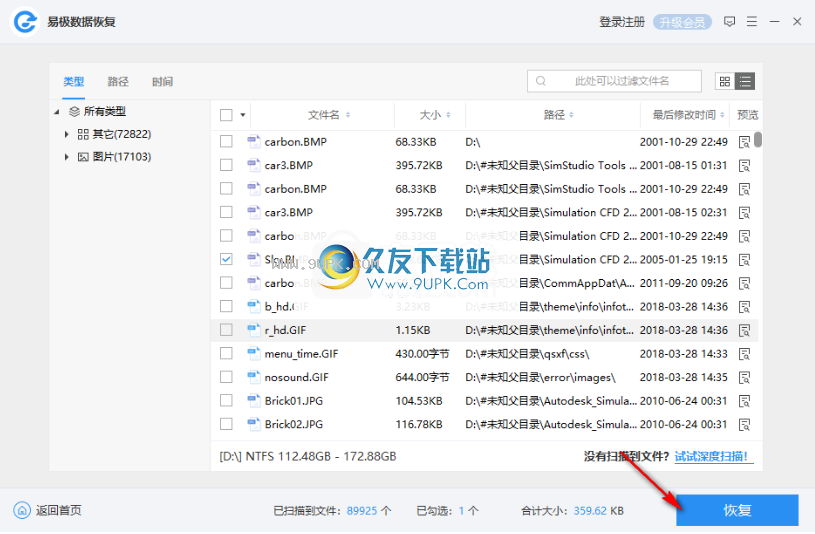Image resolution: width=815 pixels, height=534 pixels.
Task: Preview the Brick01.JPG file
Action: pos(744,401)
